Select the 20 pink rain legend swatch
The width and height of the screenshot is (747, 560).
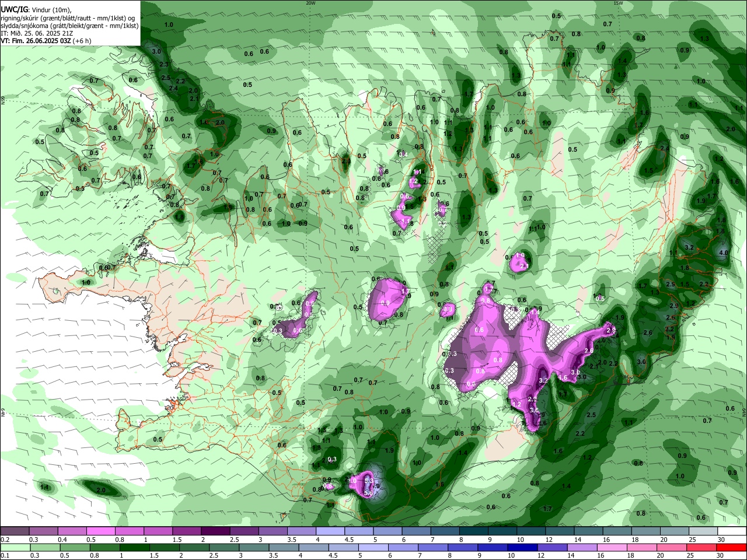click(x=672, y=548)
